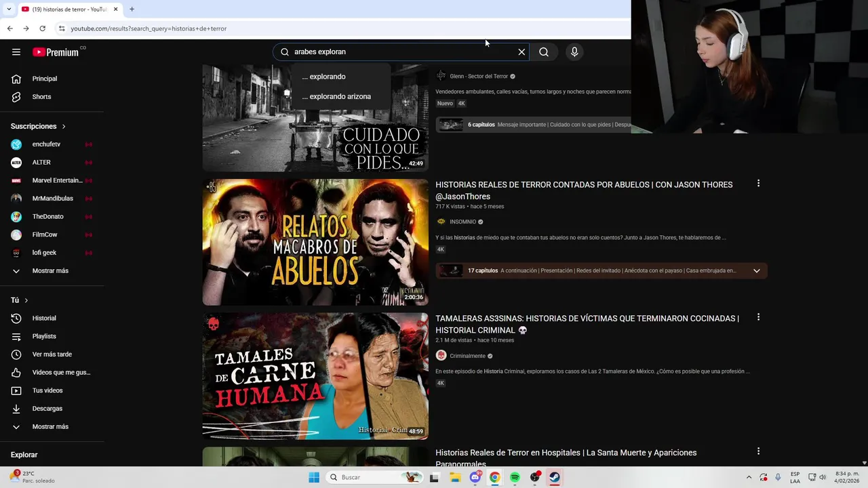Open the 6 capítulos chapter strip

534,125
